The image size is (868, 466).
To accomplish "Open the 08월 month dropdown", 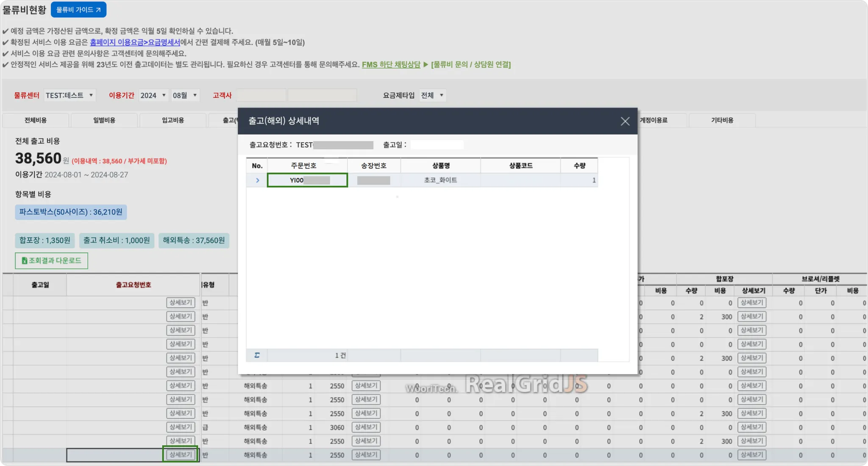I will (185, 95).
